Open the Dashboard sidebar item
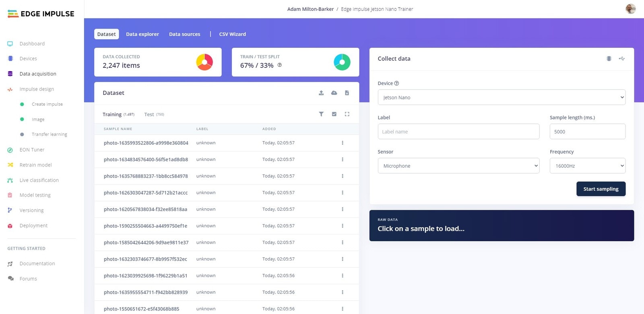Screen dimensions: 644x314 (32, 43)
